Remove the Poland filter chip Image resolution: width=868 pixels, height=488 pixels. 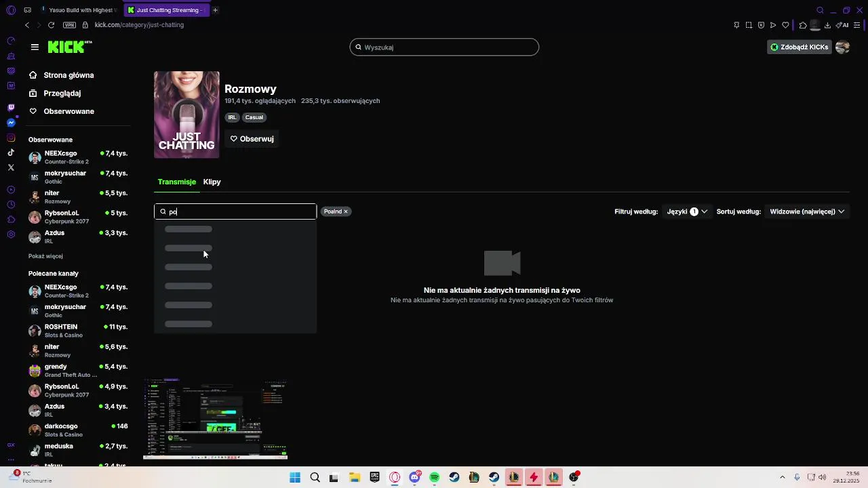pyautogui.click(x=345, y=211)
